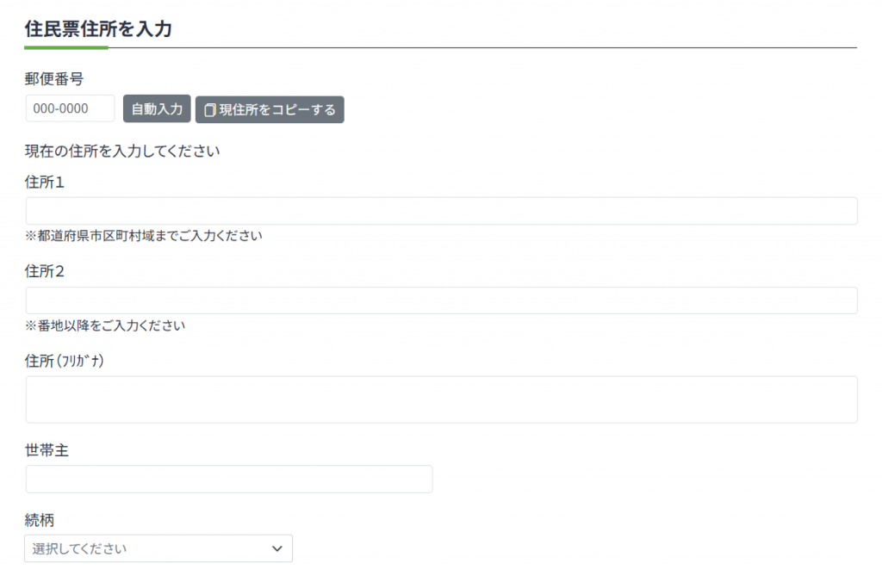Image resolution: width=882 pixels, height=588 pixels.
Task: Open the 続柄 選択してください dropdown
Action: click(146, 548)
